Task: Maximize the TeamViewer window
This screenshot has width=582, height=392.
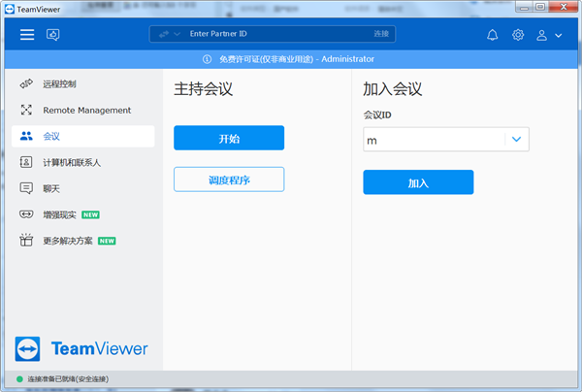Action: click(x=540, y=7)
